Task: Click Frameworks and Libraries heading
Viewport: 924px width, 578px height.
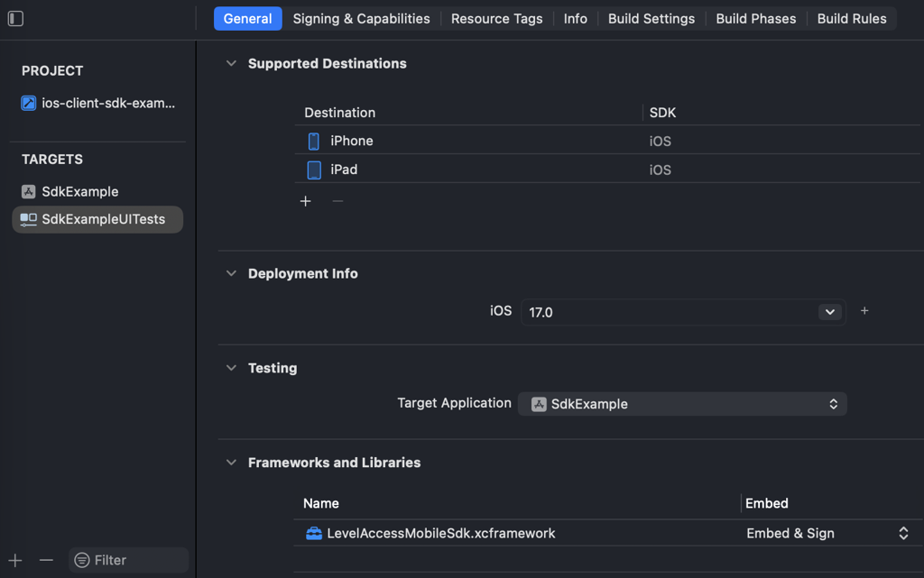Action: pos(334,463)
